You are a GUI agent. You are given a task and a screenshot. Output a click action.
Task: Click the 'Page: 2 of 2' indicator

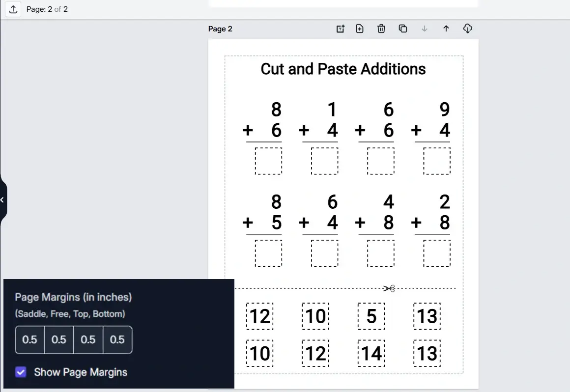click(x=47, y=9)
